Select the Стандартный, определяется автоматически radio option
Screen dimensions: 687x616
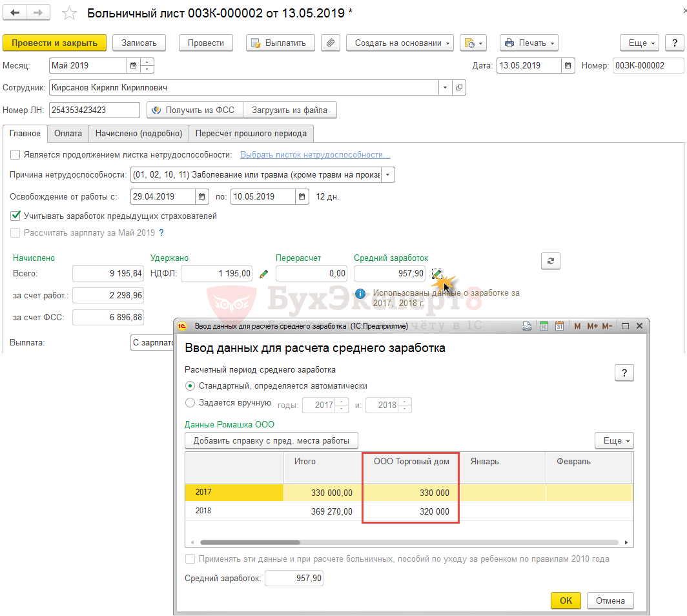pyautogui.click(x=190, y=386)
